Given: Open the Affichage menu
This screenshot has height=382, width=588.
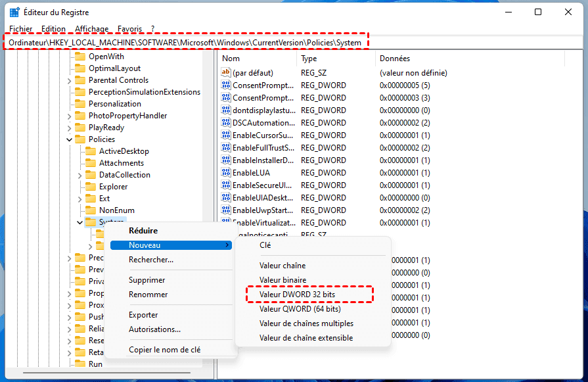Looking at the screenshot, I should pyautogui.click(x=91, y=29).
